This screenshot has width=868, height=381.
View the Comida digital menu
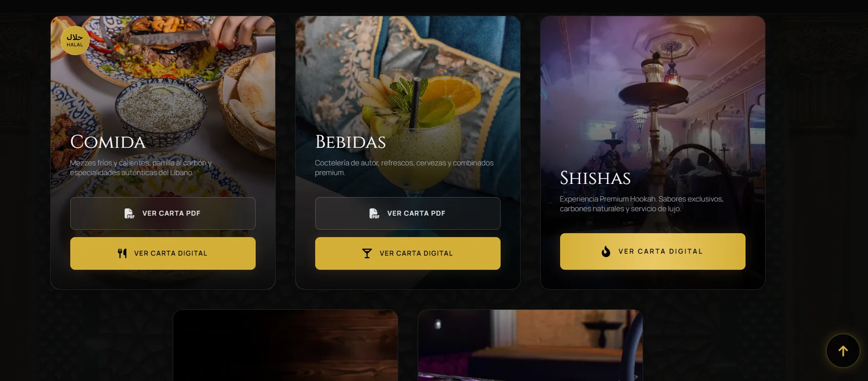click(163, 253)
